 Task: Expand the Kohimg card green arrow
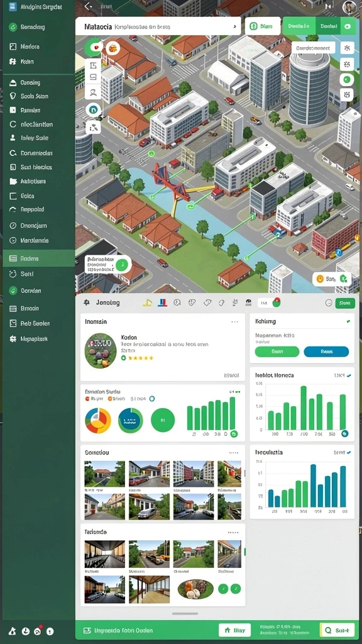tap(348, 321)
